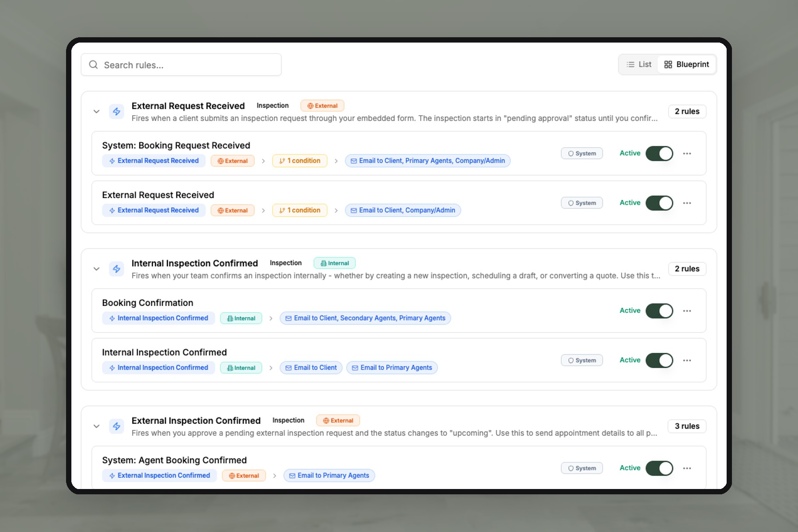Screen dimensions: 798x532
Task: Switch to the List view
Action: click(639, 64)
